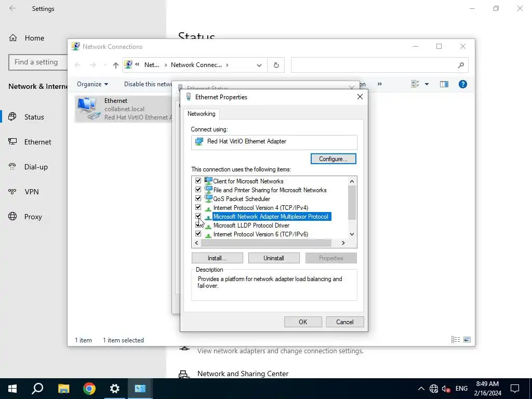Select File and Printer Sharing item
The width and height of the screenshot is (532, 399).
[270, 190]
